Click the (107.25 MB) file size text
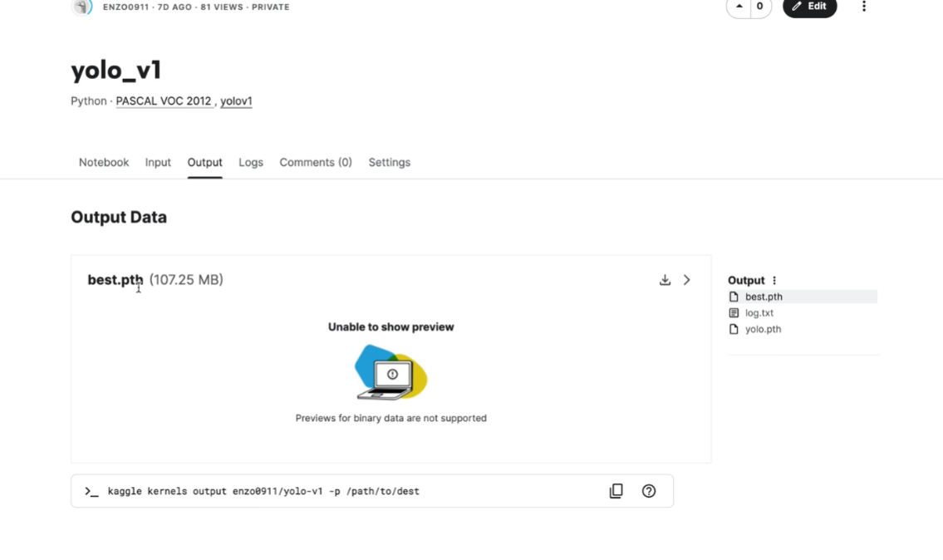This screenshot has width=943, height=560. pos(186,280)
